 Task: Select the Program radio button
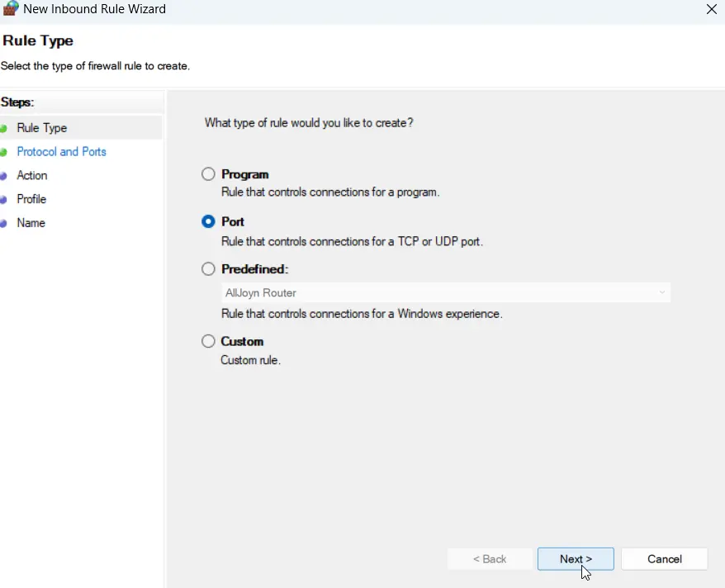[x=208, y=174]
